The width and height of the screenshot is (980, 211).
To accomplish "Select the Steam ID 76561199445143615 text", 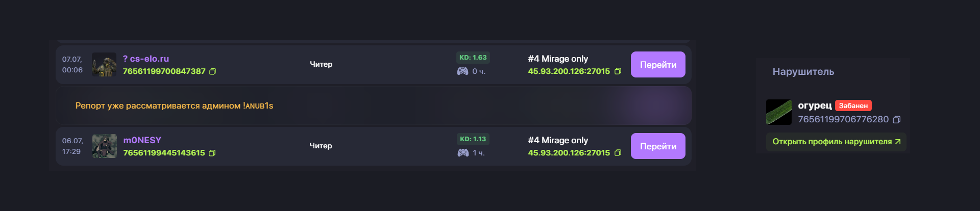I will [164, 153].
